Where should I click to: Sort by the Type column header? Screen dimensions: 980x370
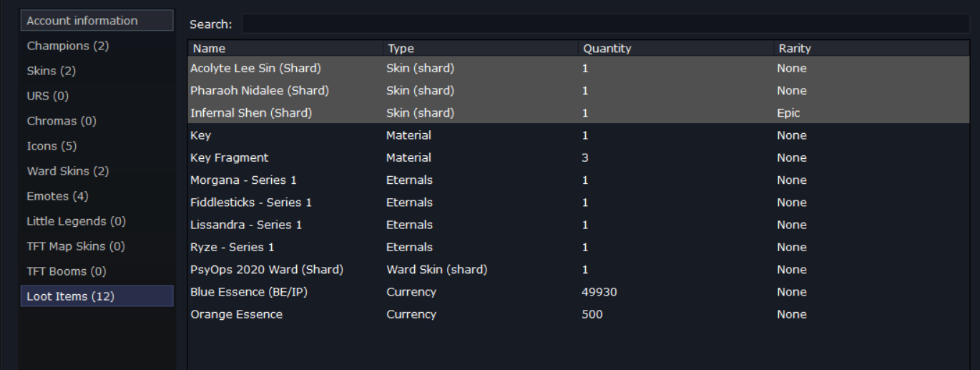(x=481, y=49)
